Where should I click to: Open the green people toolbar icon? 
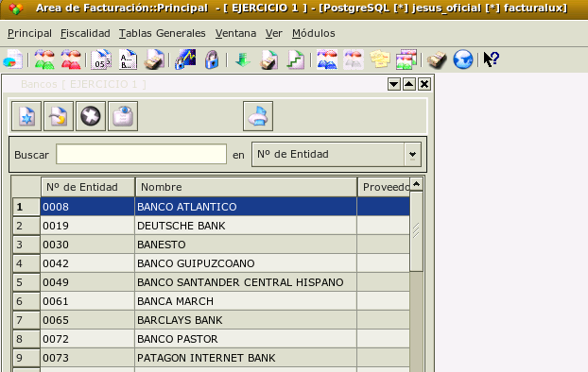tap(44, 59)
